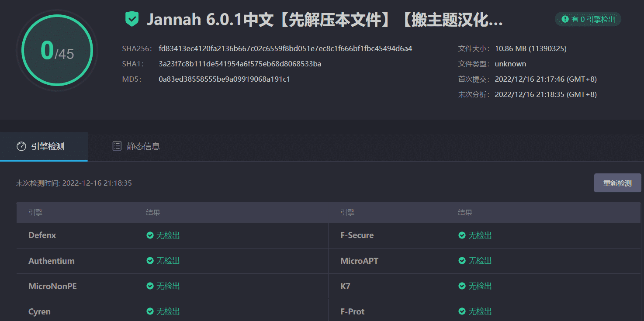
Task: Click the Jannah 6.0.1中文 file title
Action: point(325,20)
